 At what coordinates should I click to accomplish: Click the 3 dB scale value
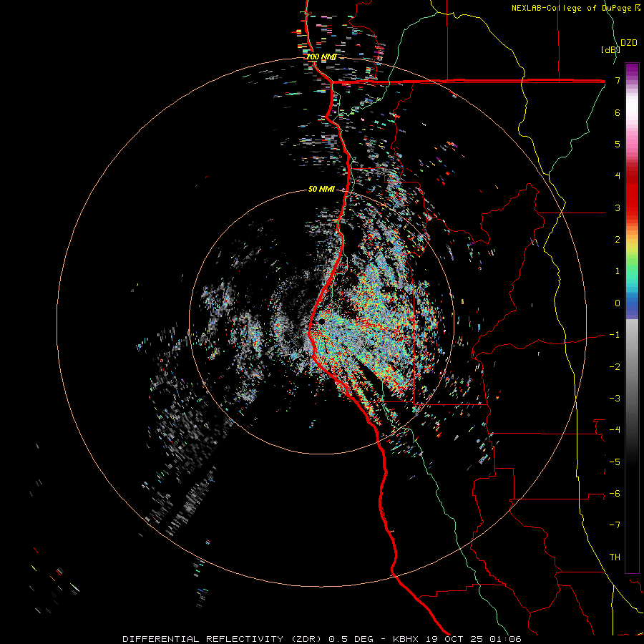pos(618,208)
